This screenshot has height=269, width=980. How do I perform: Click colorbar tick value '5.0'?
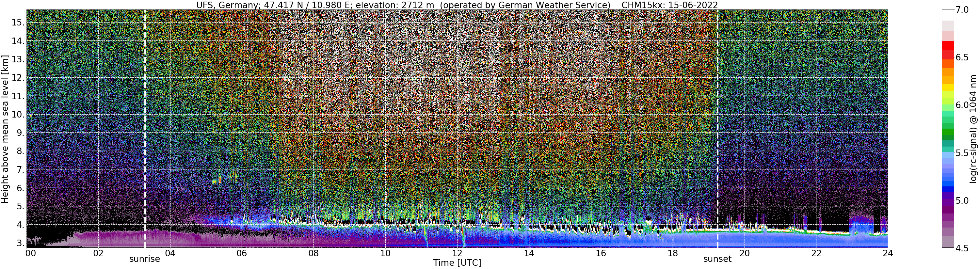[x=962, y=200]
